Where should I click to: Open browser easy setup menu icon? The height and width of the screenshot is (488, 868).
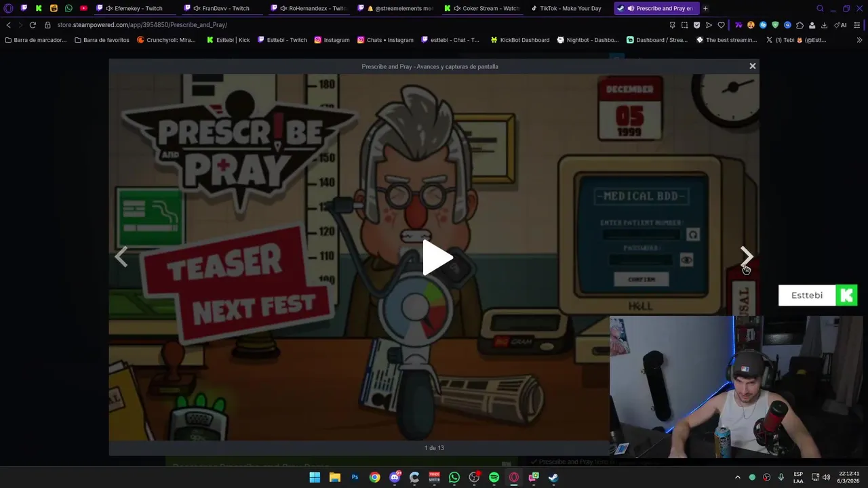pos(856,25)
